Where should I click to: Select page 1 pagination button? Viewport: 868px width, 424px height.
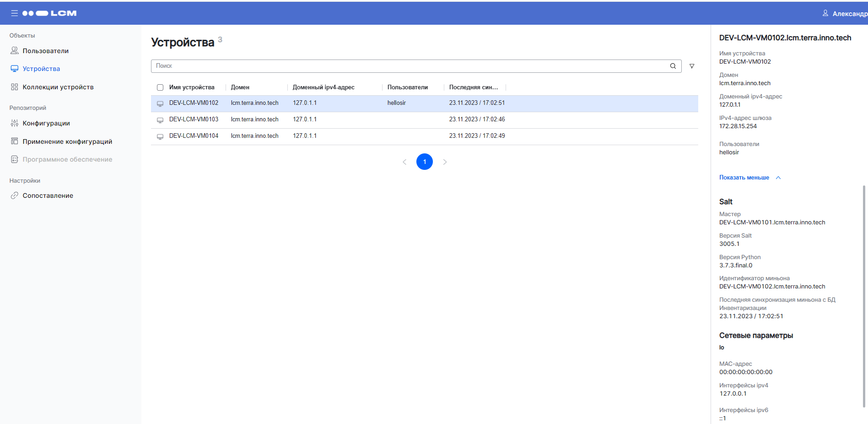click(x=425, y=162)
